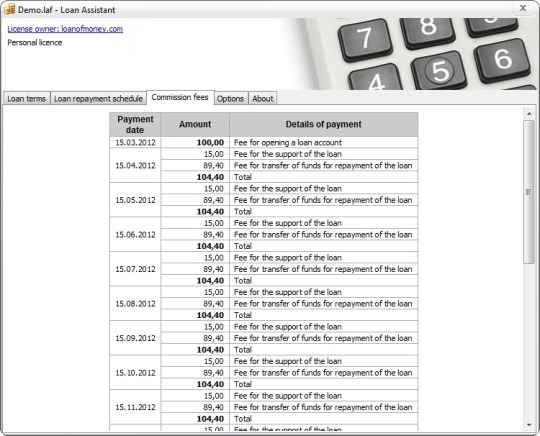The image size is (540, 436).
Task: Close the Loan Assistant window
Action: [x=523, y=8]
